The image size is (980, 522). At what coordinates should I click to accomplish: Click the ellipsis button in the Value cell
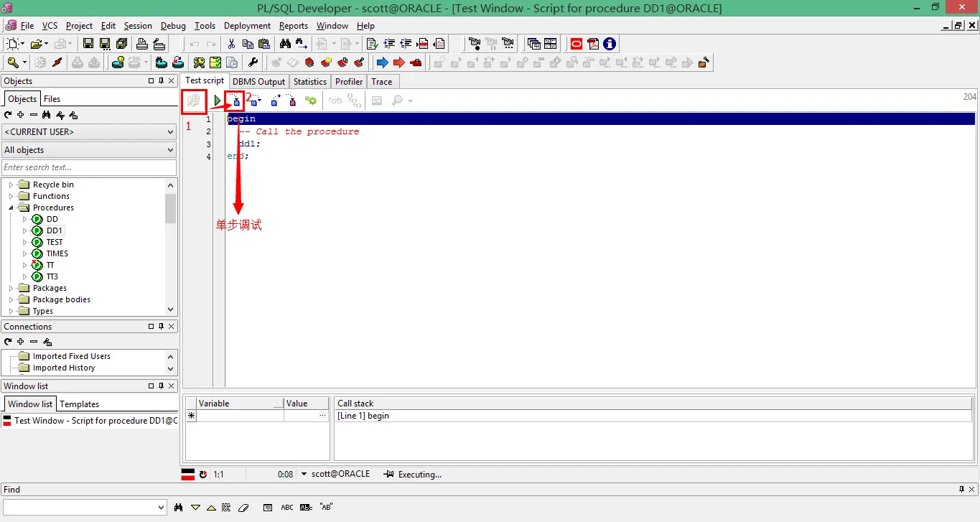323,416
